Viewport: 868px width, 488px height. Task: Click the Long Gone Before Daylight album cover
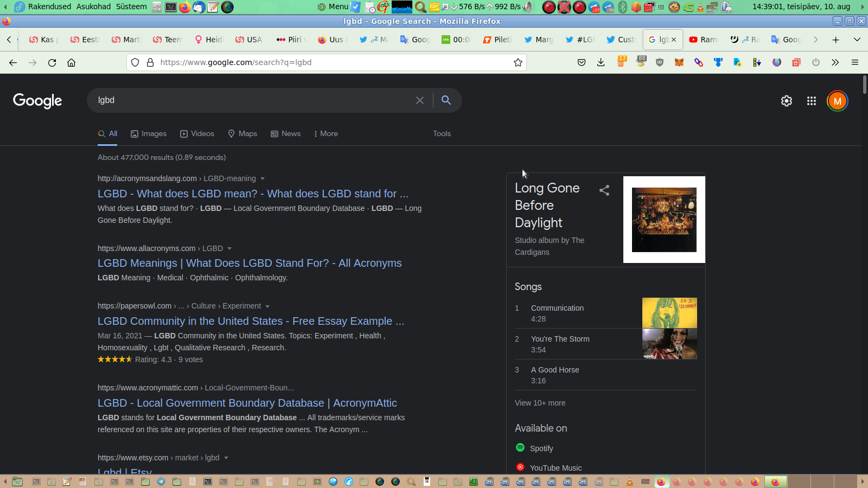tap(664, 220)
